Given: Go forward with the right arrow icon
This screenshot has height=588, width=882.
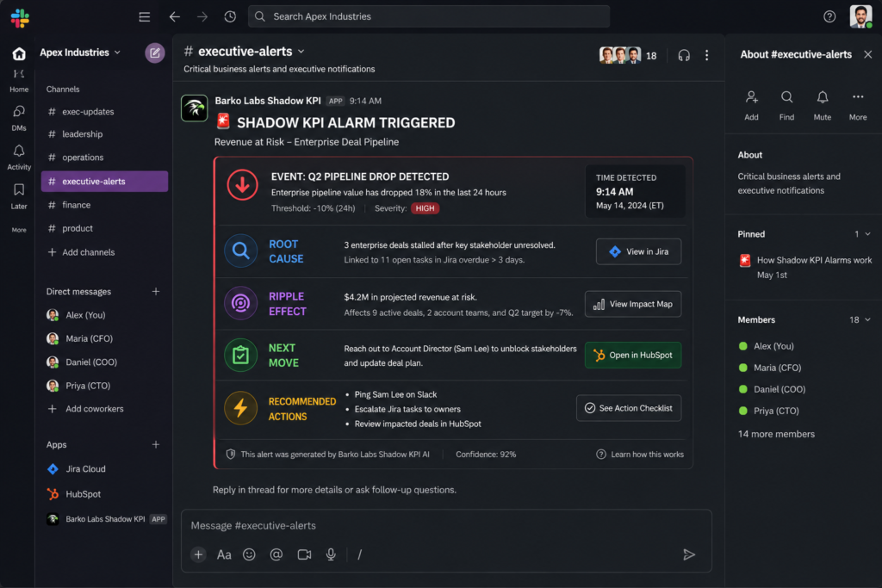Looking at the screenshot, I should (202, 17).
